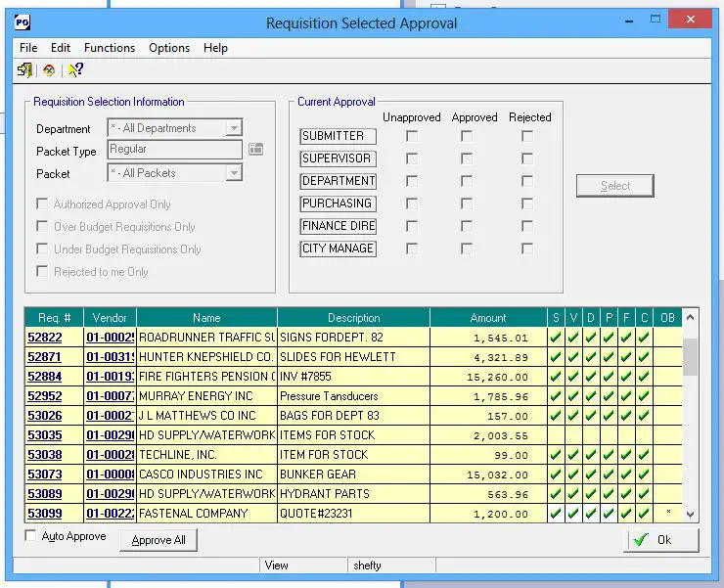
Task: Open the Options menu
Action: tap(169, 48)
